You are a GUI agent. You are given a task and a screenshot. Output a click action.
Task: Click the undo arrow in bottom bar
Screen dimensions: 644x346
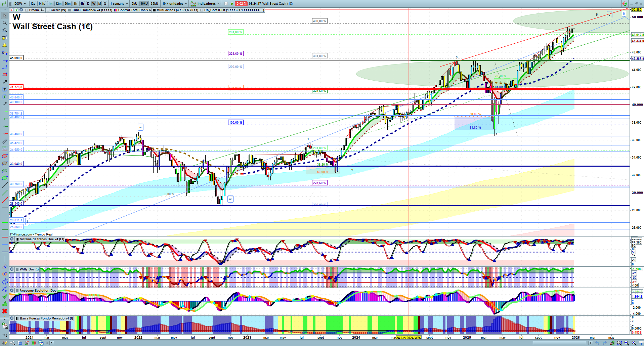point(597,343)
